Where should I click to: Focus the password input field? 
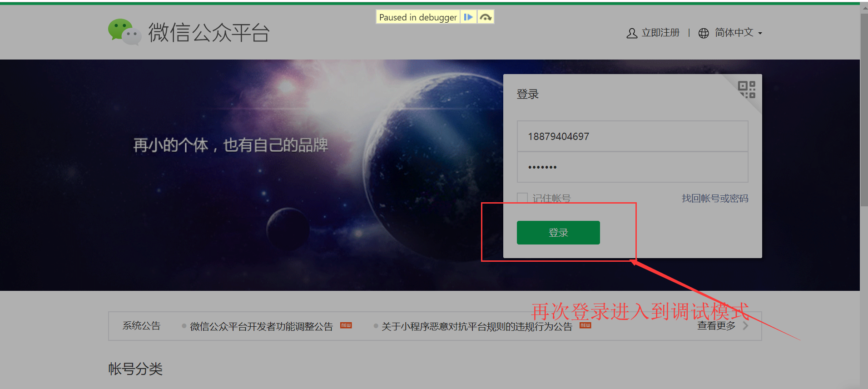click(x=632, y=167)
